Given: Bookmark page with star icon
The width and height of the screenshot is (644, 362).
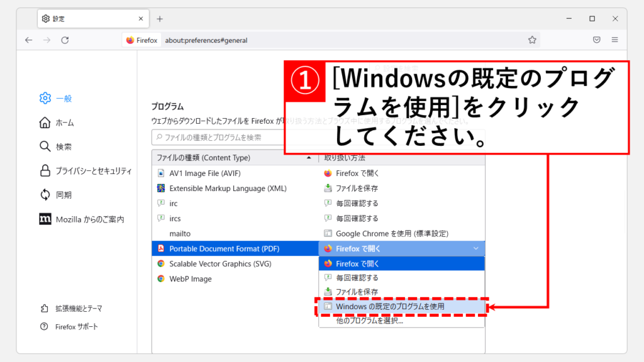Looking at the screenshot, I should [532, 40].
